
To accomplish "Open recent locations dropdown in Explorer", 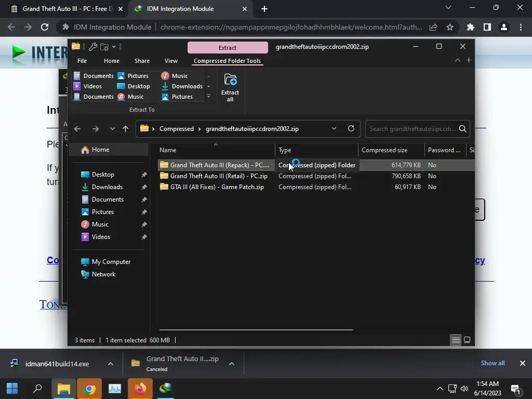I will point(112,129).
